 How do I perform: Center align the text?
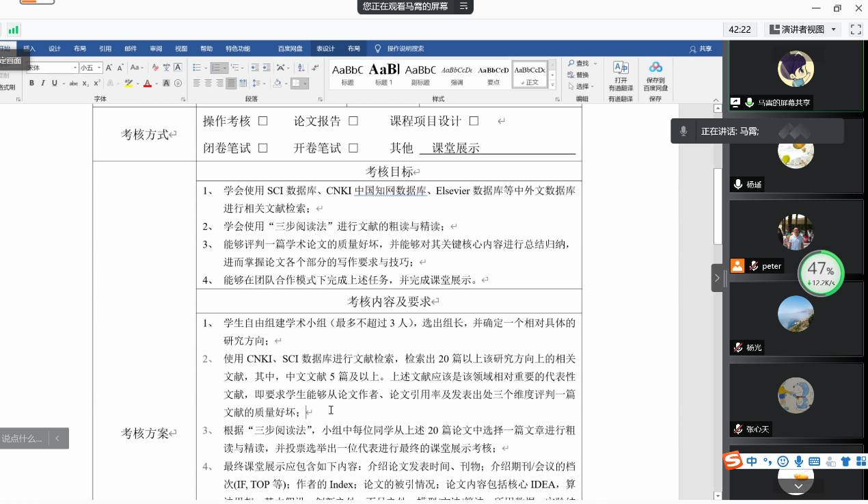[x=208, y=83]
